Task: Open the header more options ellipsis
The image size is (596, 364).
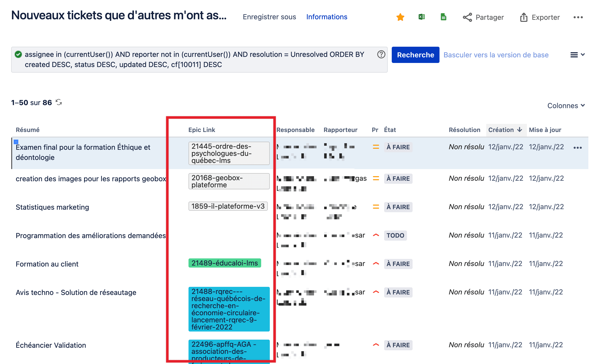Action: click(578, 17)
